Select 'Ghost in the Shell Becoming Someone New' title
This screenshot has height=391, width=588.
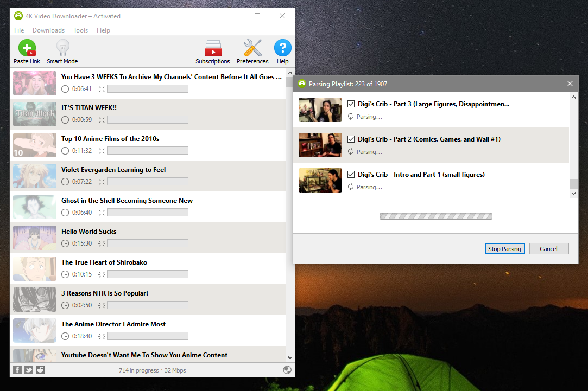pos(127,200)
